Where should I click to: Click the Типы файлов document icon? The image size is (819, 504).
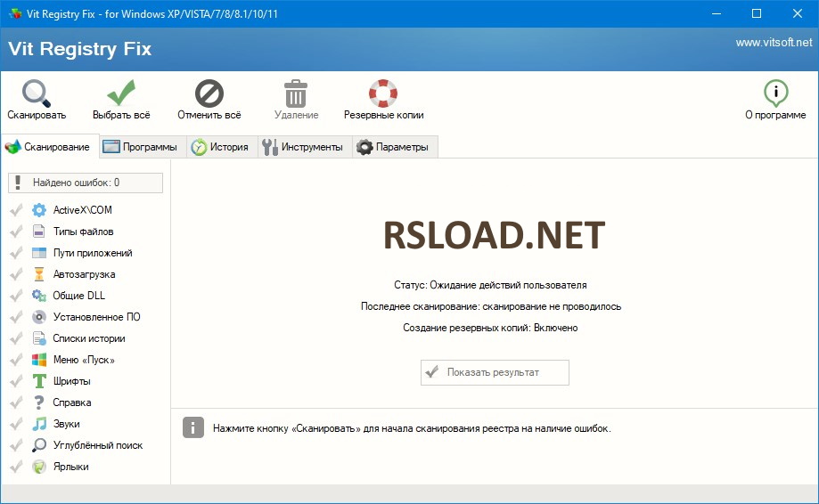pos(38,232)
